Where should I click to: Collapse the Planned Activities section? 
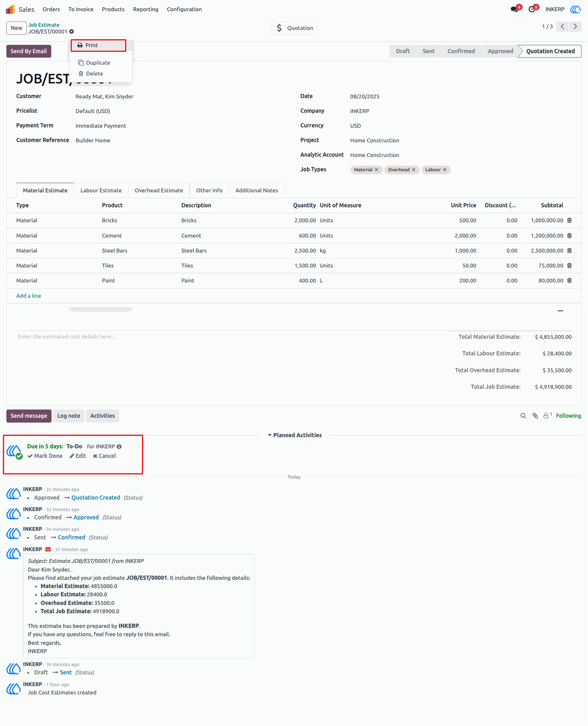(294, 435)
